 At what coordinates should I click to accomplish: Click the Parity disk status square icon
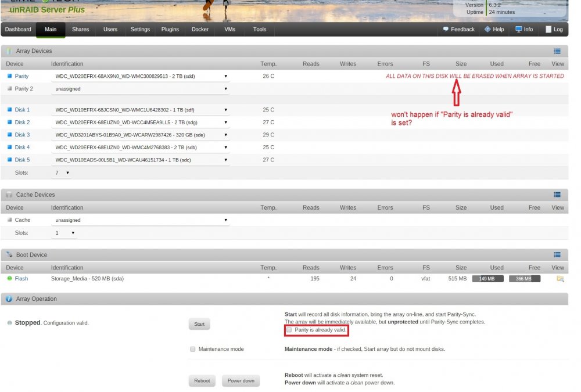pos(10,76)
